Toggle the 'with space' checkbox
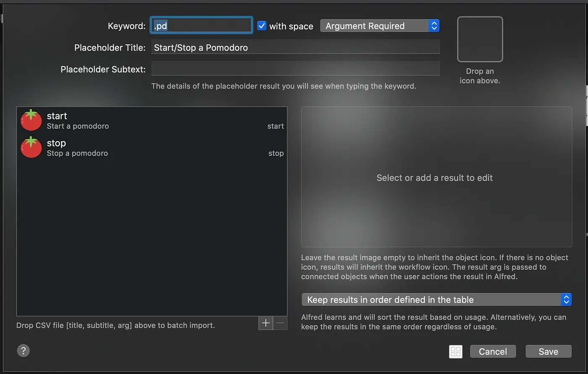The image size is (588, 374). pyautogui.click(x=262, y=26)
